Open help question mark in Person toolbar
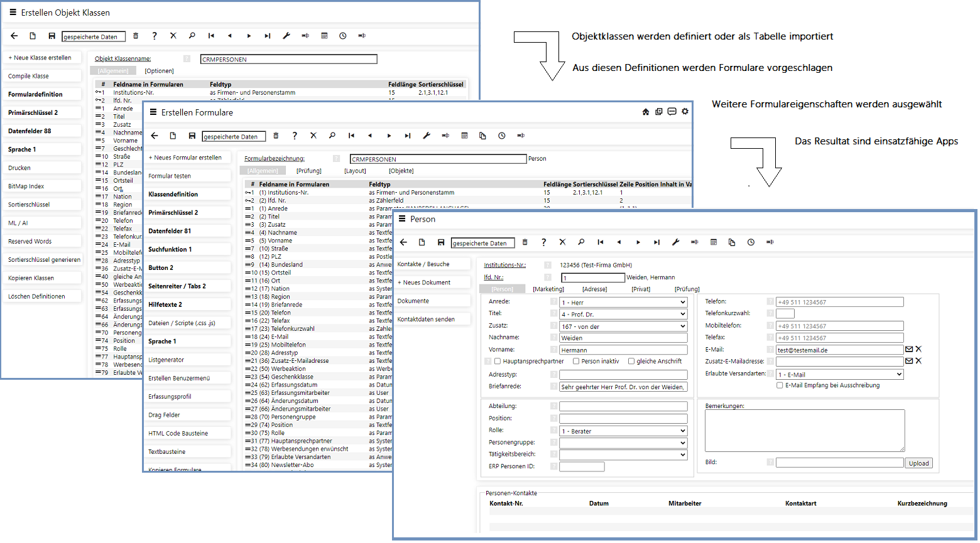The image size is (980, 543). pyautogui.click(x=543, y=242)
